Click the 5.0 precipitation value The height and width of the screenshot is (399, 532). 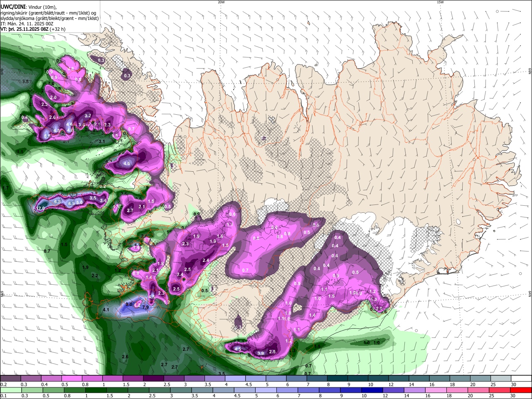coord(79,202)
